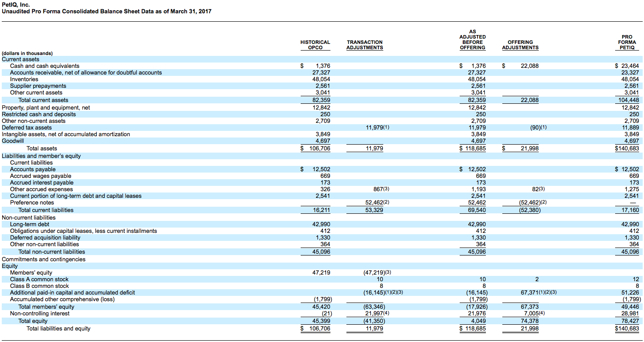Click the 'Total current assets' row label
Viewport: 644px width, 342px height.
[x=44, y=100]
